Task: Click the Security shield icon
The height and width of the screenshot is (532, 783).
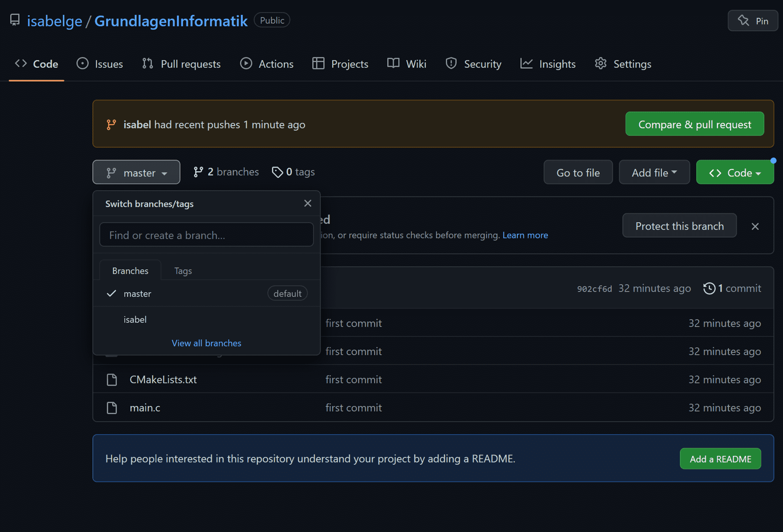Action: click(451, 63)
